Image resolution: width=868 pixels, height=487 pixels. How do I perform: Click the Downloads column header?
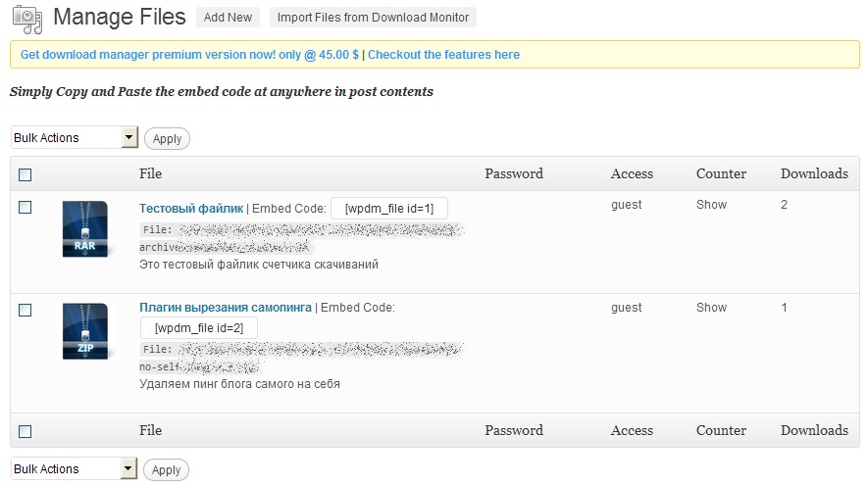coord(813,173)
